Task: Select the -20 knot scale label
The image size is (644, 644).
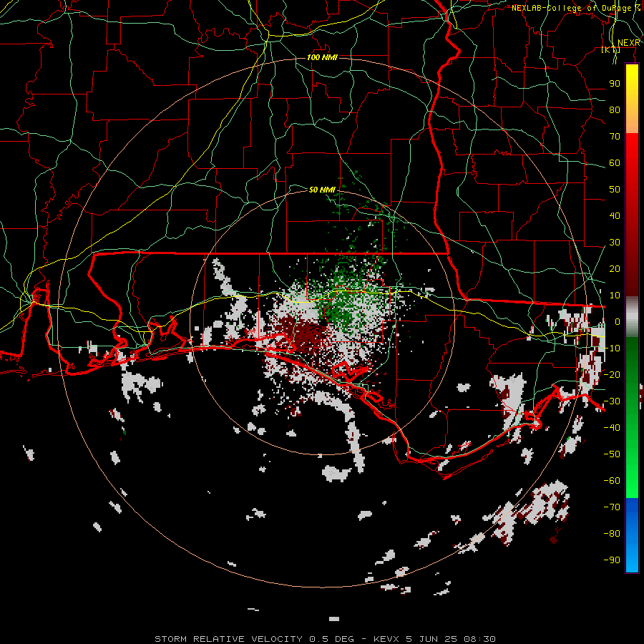Action: tap(612, 374)
